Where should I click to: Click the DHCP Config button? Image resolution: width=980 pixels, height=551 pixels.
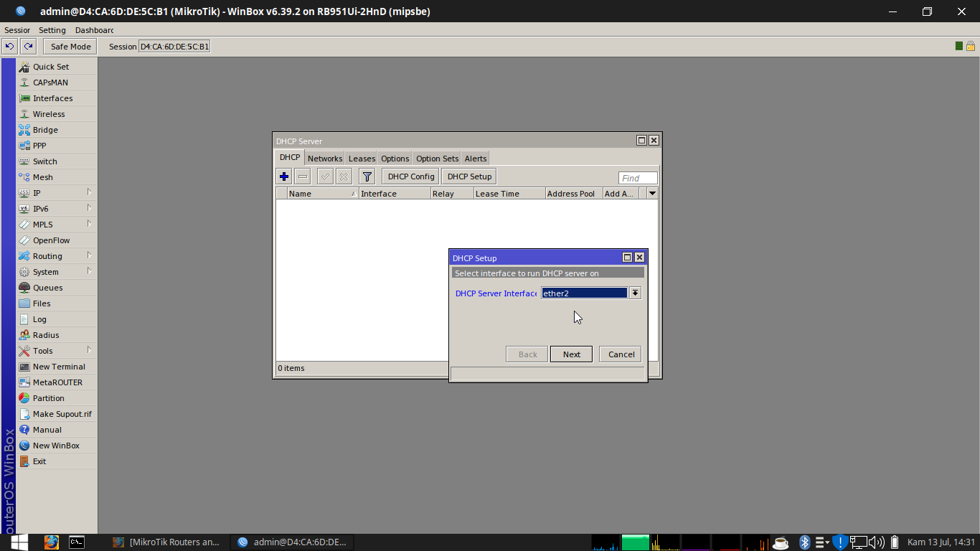pyautogui.click(x=411, y=176)
